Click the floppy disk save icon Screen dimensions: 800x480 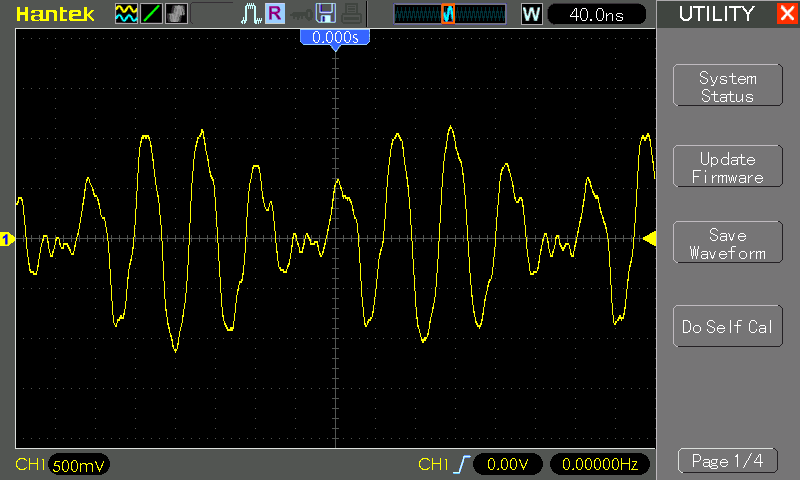[x=326, y=14]
